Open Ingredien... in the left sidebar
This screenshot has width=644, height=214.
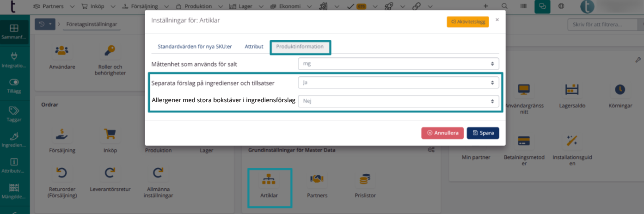click(x=14, y=140)
